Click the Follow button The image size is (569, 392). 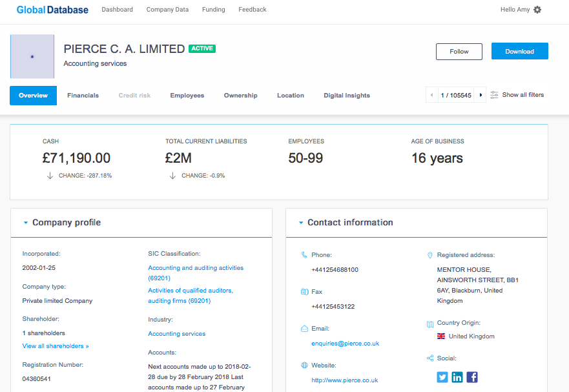(459, 52)
